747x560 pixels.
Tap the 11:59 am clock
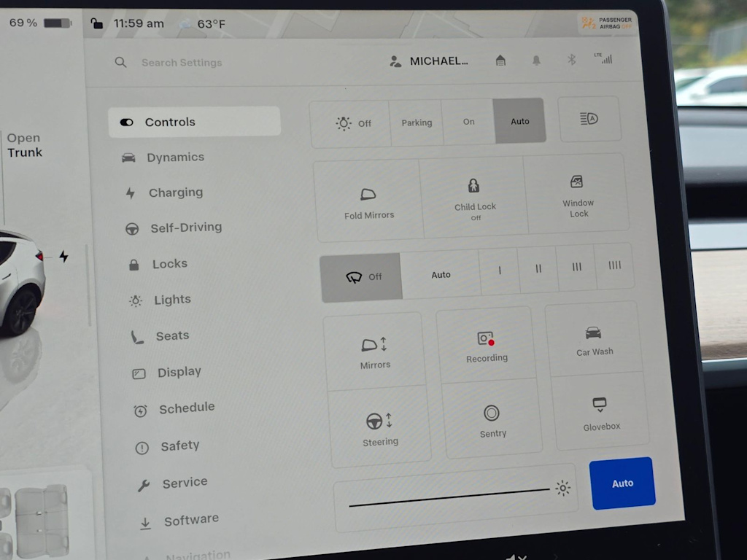click(139, 23)
